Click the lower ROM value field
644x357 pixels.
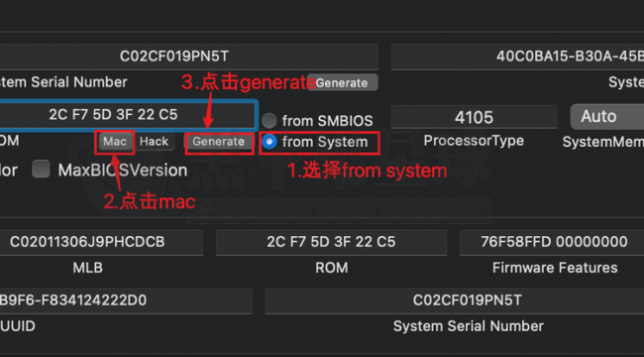tap(332, 242)
